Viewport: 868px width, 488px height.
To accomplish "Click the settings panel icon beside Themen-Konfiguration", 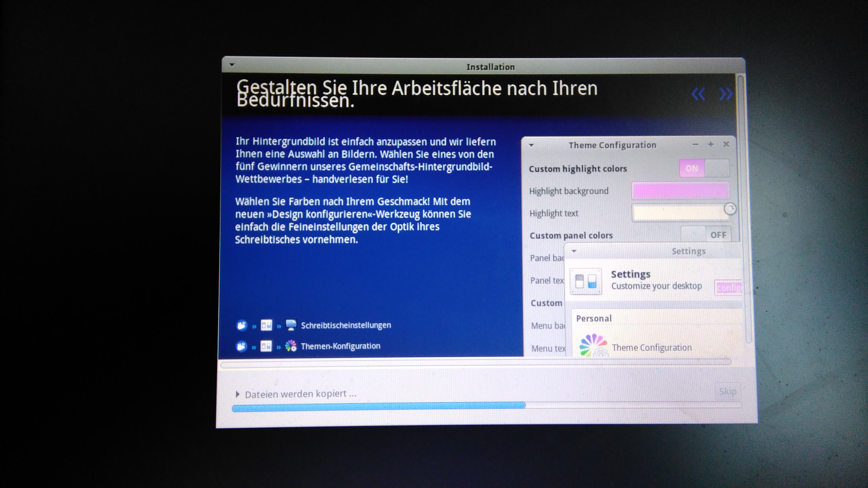I will pos(266,346).
